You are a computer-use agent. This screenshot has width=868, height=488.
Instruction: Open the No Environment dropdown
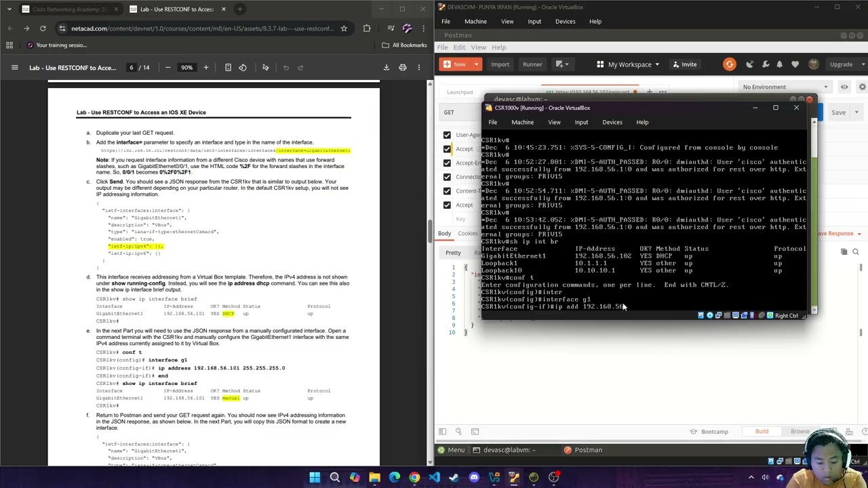(785, 87)
